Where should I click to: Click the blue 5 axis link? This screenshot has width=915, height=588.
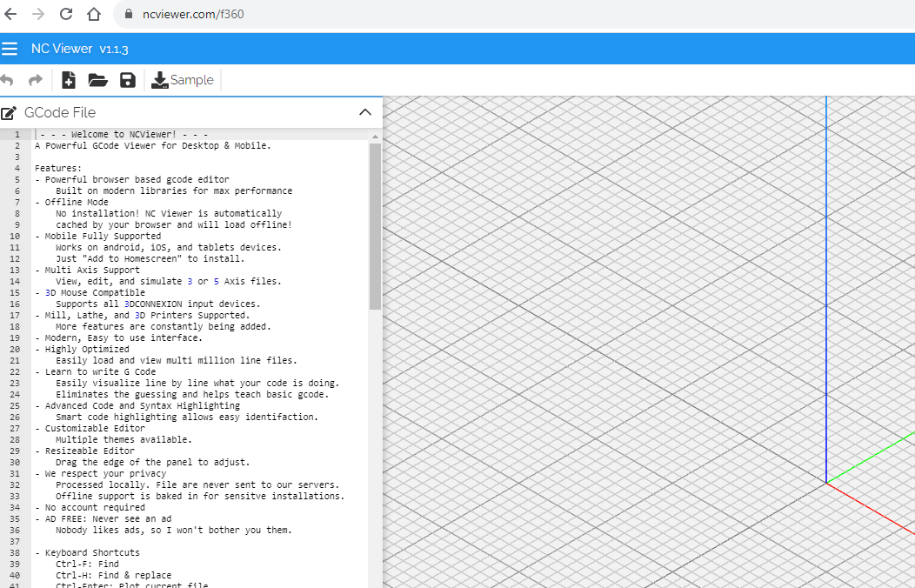coord(214,281)
